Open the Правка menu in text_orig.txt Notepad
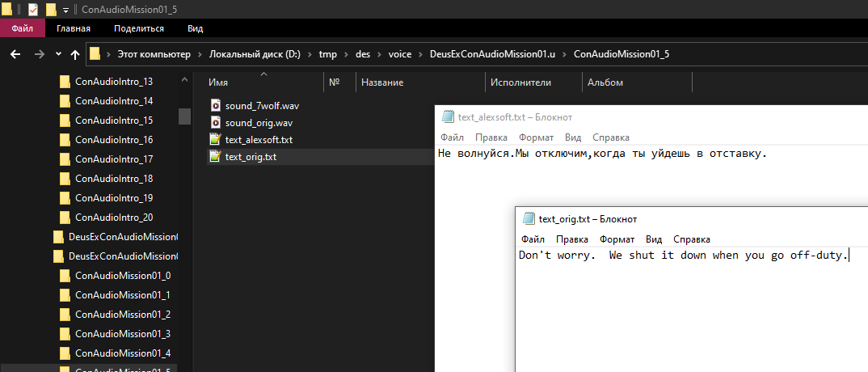 pos(572,239)
